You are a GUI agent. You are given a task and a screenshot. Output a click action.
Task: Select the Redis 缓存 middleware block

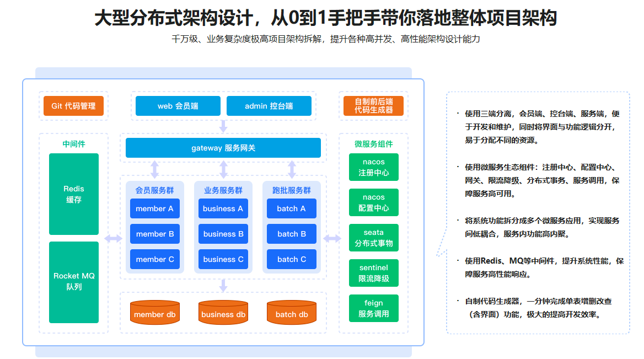point(74,194)
